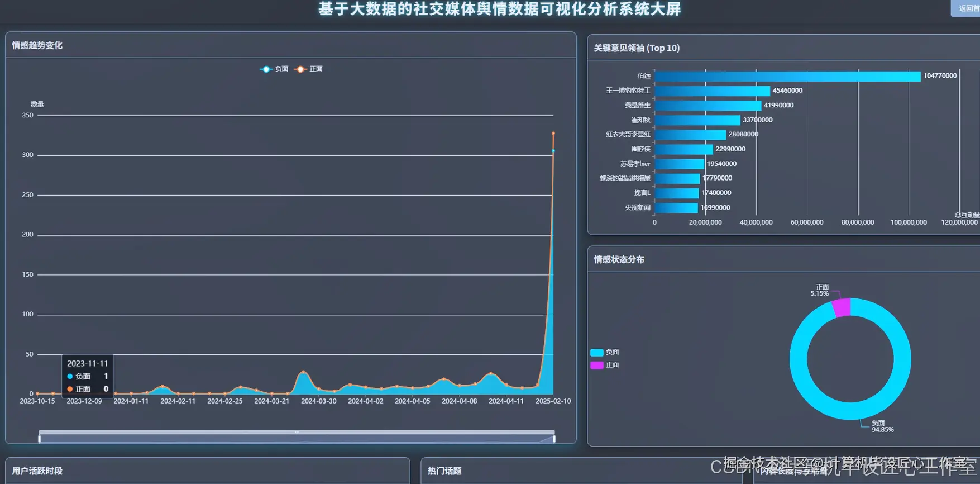The height and width of the screenshot is (484, 980).
Task: Toggle the 负面 series in the trend chart legend
Action: tap(274, 69)
